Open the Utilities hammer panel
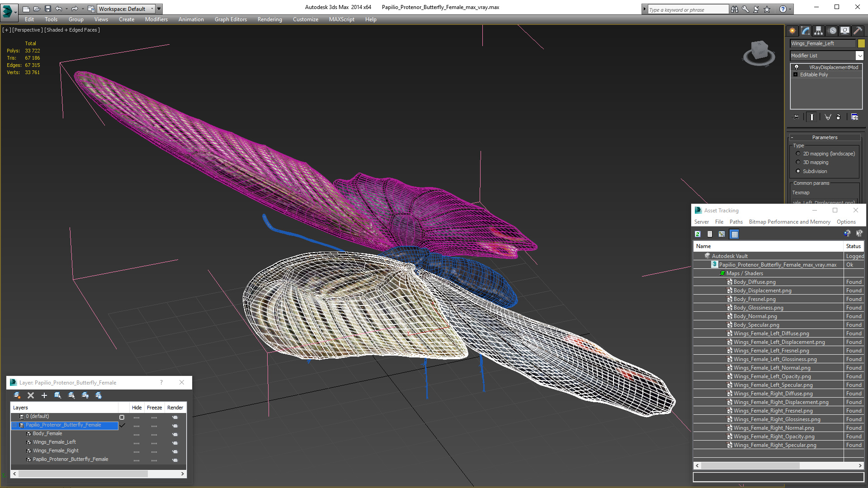 [x=858, y=31]
